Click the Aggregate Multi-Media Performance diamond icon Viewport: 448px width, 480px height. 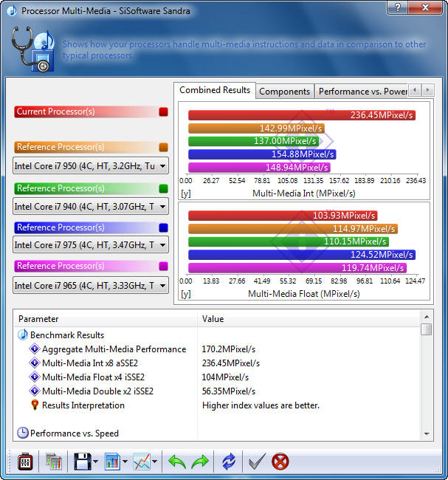(35, 349)
